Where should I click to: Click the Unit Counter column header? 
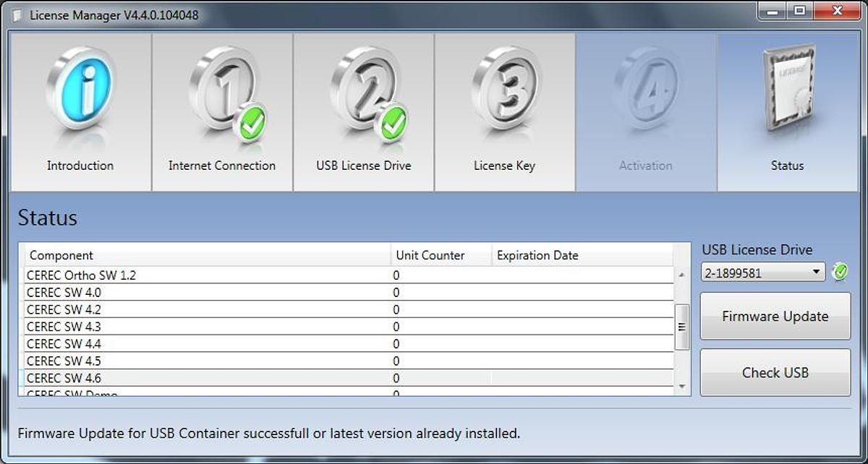click(430, 255)
